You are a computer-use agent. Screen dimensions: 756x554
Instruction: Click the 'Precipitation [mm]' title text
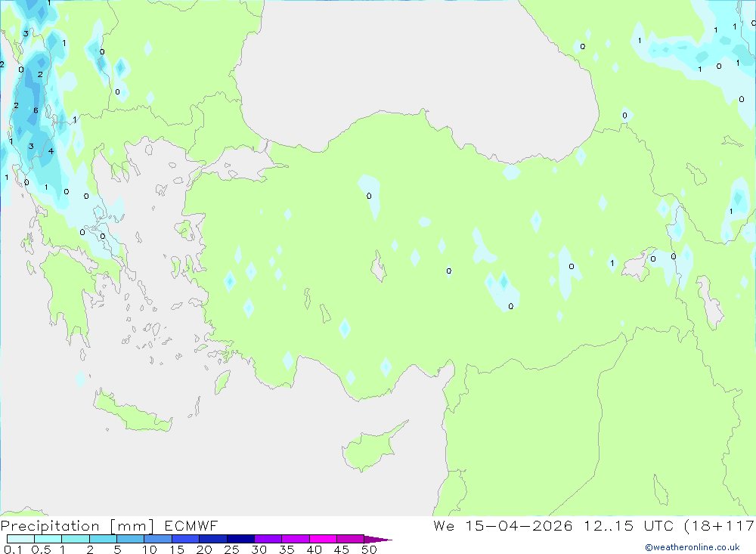point(77,526)
